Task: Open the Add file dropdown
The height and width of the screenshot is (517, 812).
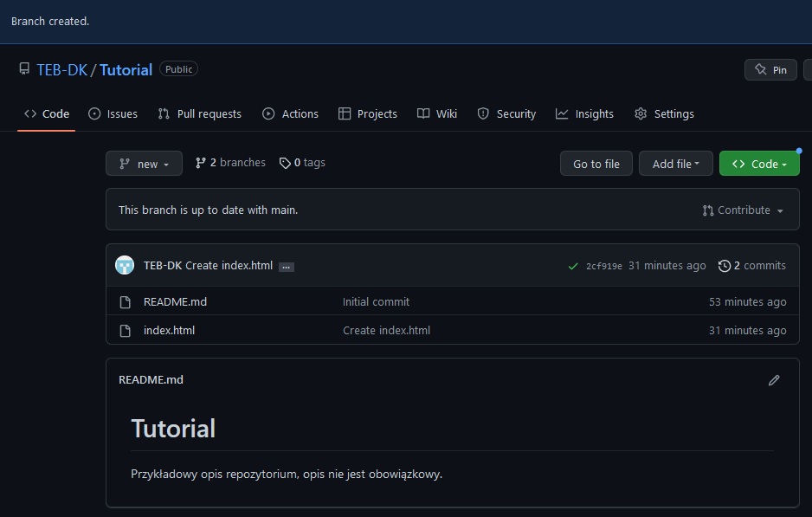Action: (675, 163)
